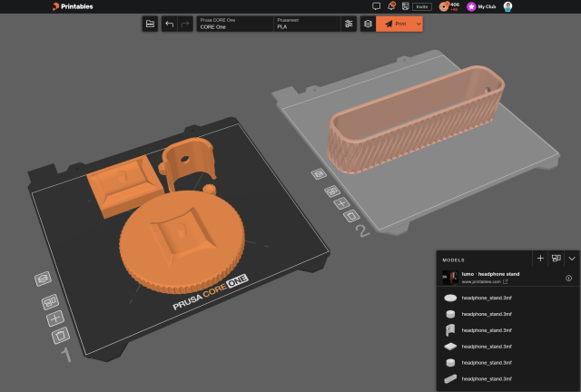
Task: Open the Printables home logo
Action: (73, 6)
